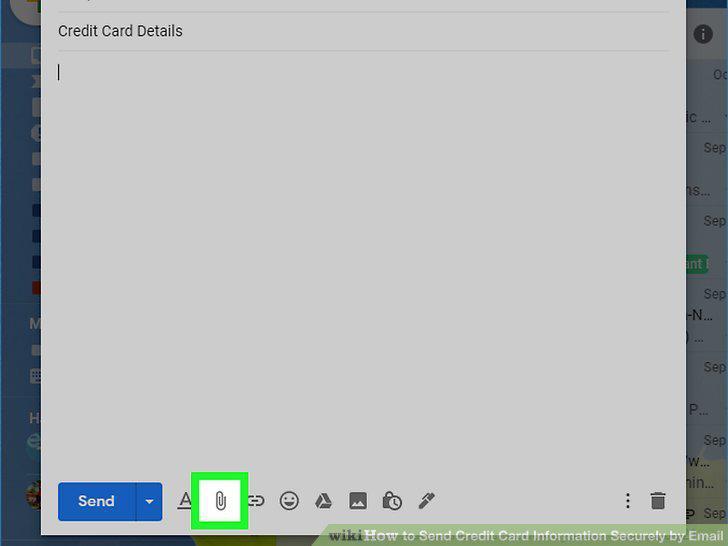
Task: Toggle confidential mode lock-clock icon
Action: point(392,501)
